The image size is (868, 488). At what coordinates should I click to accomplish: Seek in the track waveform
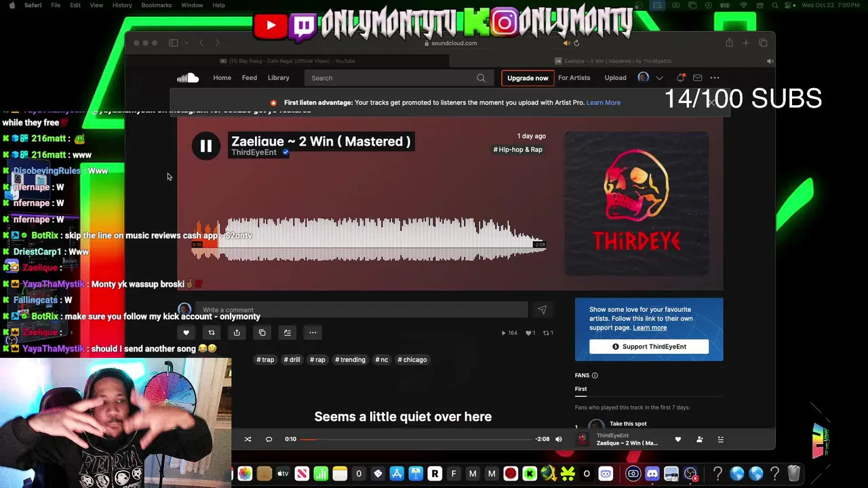pyautogui.click(x=368, y=239)
